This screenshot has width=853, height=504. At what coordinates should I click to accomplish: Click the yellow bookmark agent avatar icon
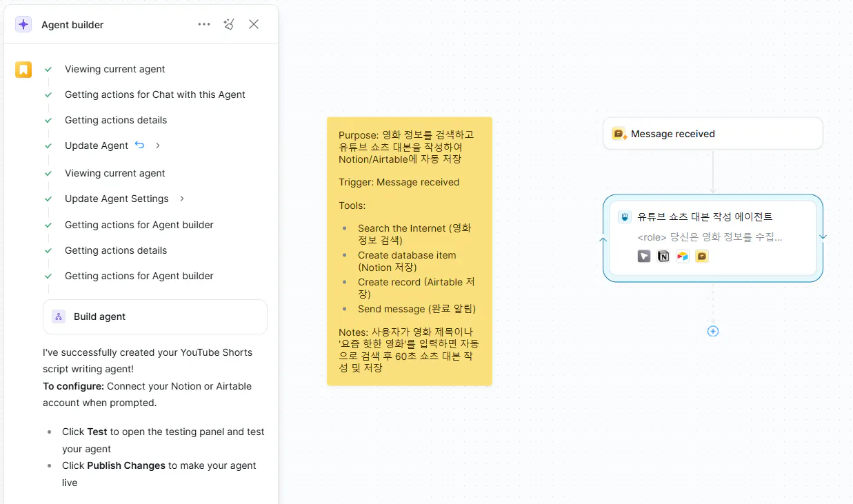point(23,69)
